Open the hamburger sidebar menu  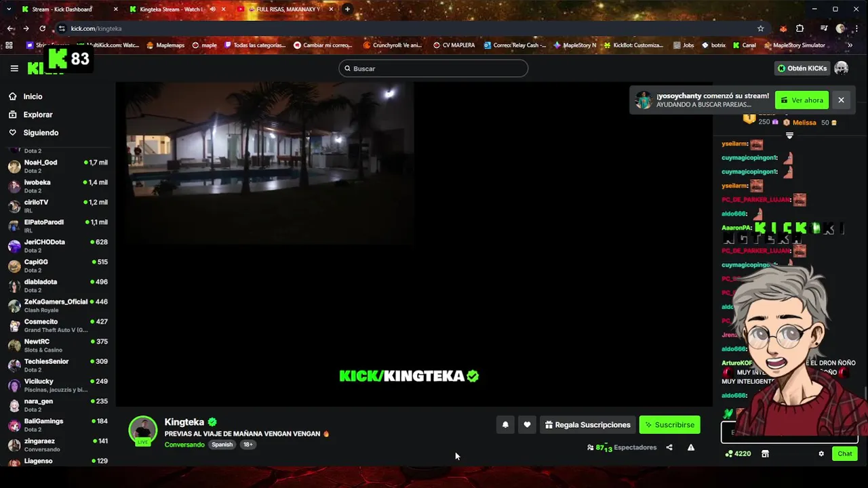pos(14,68)
